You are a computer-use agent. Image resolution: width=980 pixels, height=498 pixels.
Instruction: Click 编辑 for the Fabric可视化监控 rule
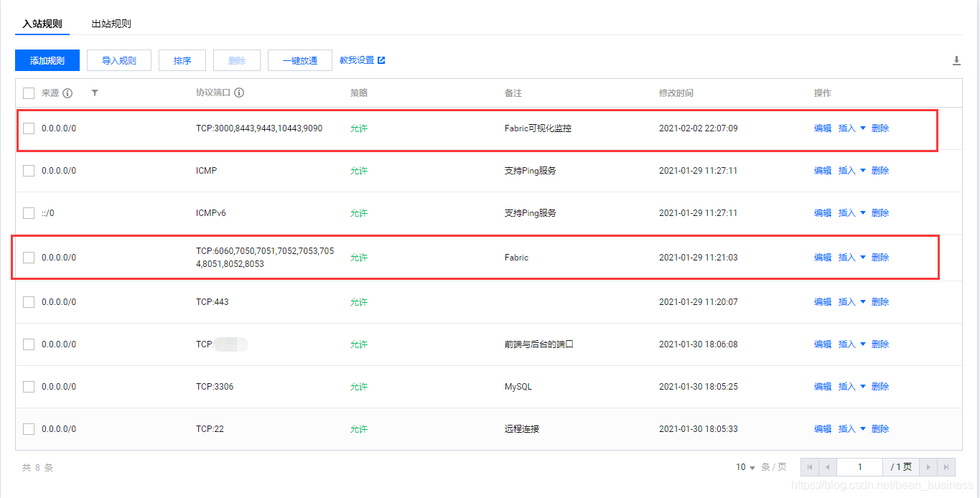(x=823, y=128)
